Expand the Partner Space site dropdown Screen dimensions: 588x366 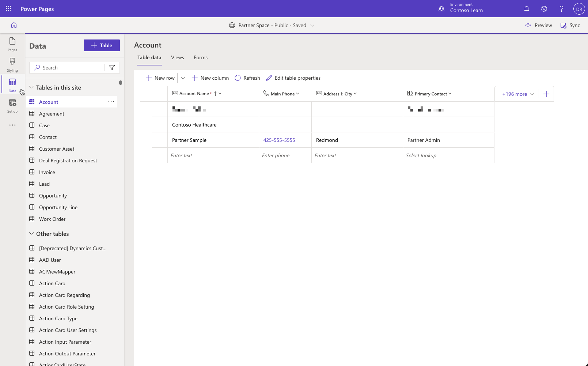tap(312, 25)
